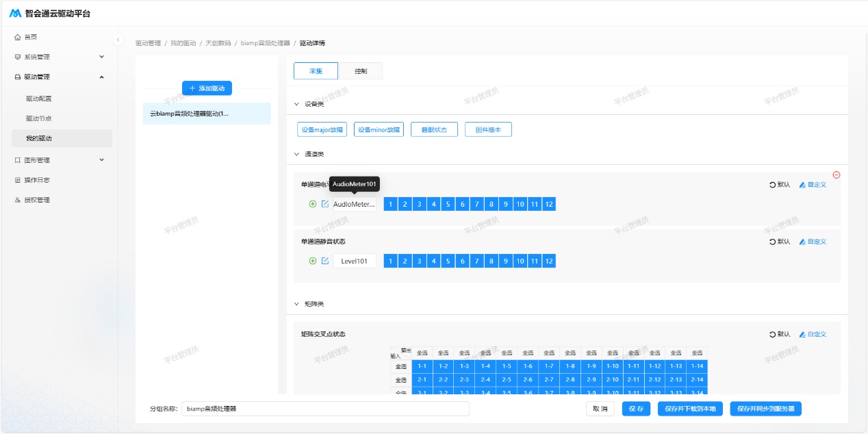This screenshot has height=434, width=868.
Task: Toggle channel 5 in the AudioMeter101 row
Action: click(448, 204)
